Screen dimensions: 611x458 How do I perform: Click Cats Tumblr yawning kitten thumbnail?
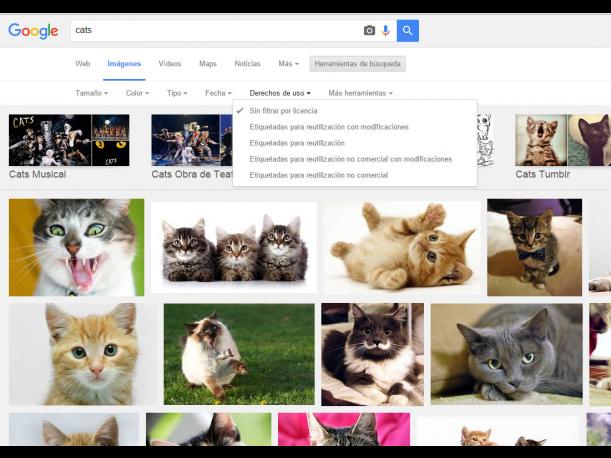(541, 140)
